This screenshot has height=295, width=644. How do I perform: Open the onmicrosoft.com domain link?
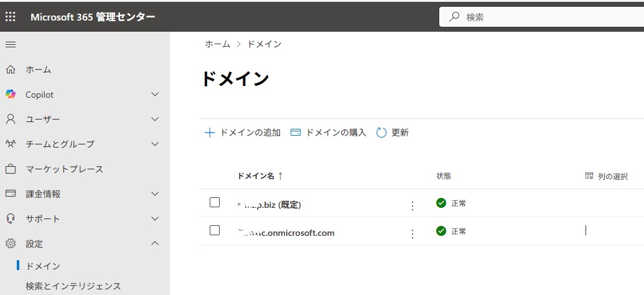click(x=286, y=233)
